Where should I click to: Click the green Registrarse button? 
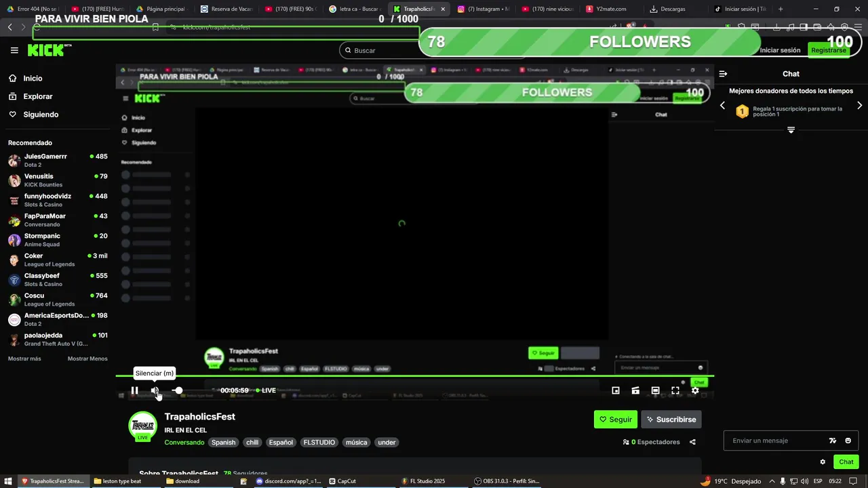click(828, 50)
